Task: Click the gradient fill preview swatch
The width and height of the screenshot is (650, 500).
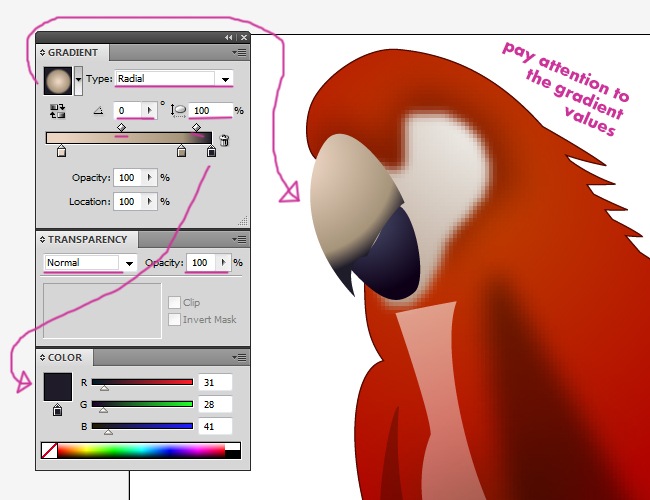Action: [x=58, y=80]
